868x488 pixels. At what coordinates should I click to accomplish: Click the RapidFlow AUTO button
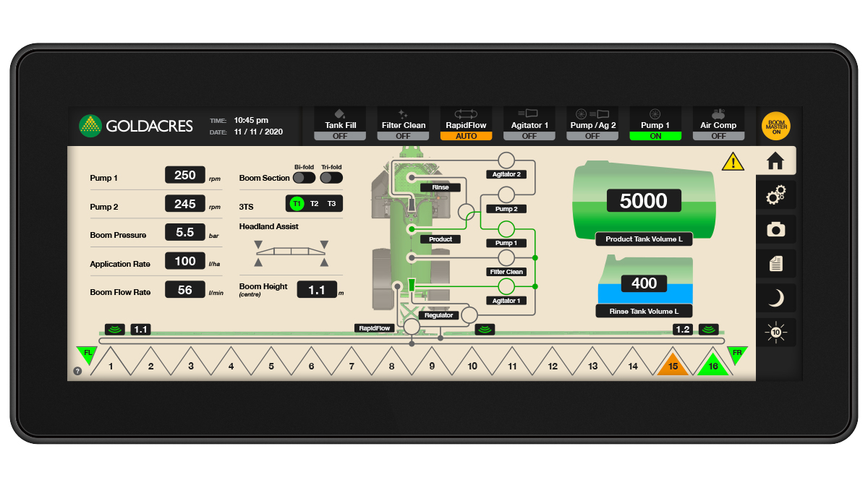[466, 124]
